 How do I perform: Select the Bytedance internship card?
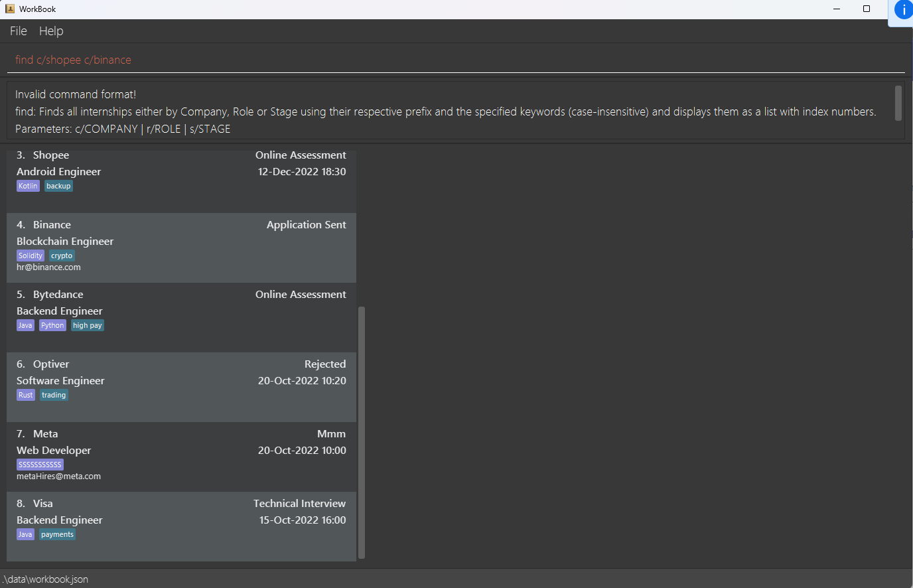(181, 318)
